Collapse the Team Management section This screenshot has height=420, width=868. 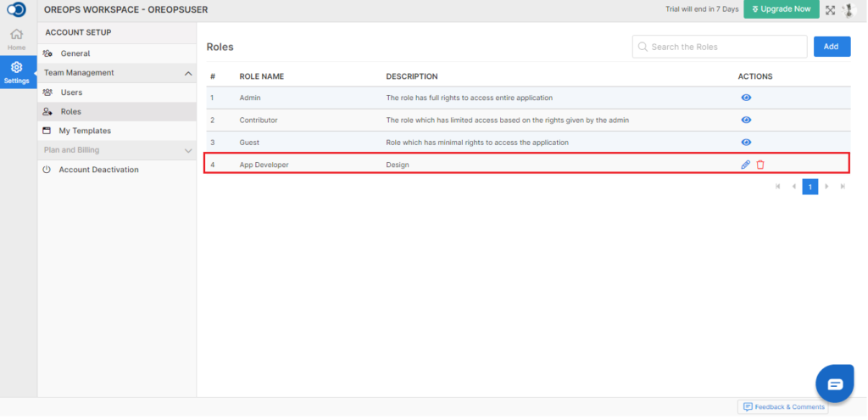(x=188, y=73)
